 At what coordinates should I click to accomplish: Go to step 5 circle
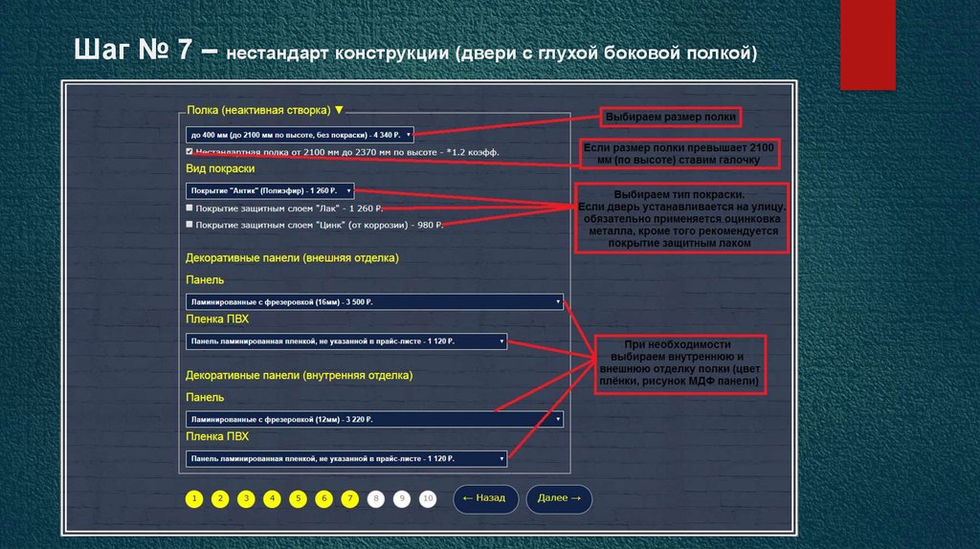tap(299, 498)
